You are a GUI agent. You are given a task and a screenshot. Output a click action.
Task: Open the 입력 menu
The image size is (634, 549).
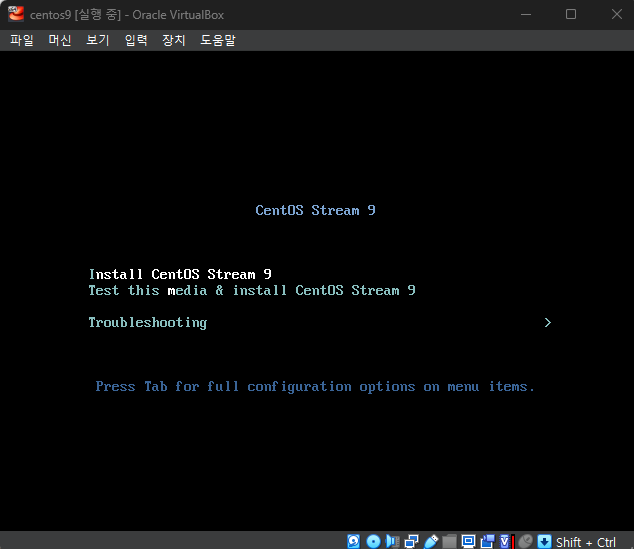coord(136,40)
